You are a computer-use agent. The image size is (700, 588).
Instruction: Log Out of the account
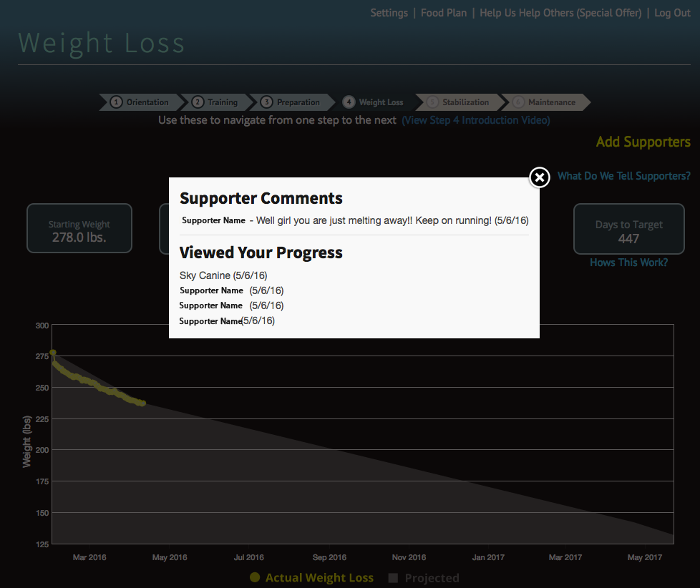(672, 13)
